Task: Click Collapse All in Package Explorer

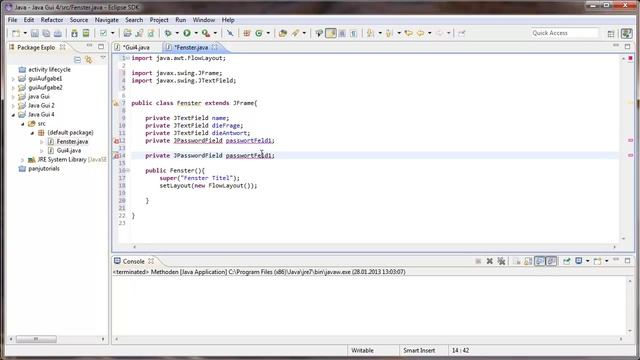Action: (77, 60)
